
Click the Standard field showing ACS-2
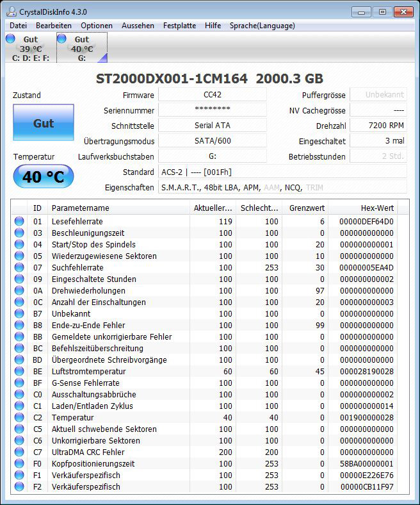pyautogui.click(x=282, y=172)
